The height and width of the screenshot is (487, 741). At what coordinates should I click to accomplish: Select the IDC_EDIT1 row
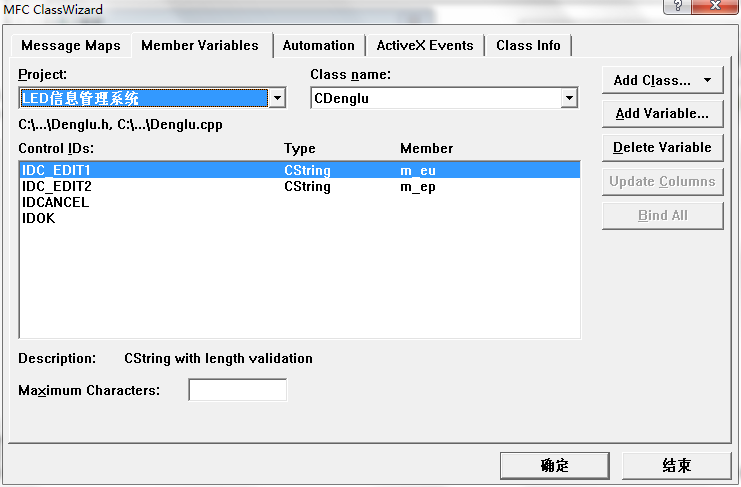(57, 171)
